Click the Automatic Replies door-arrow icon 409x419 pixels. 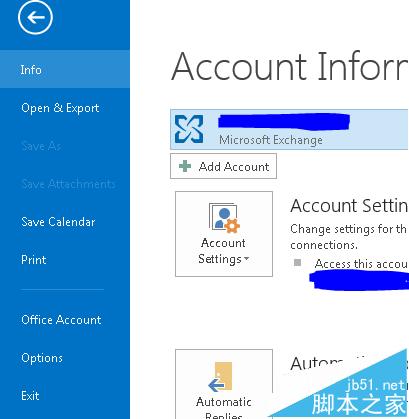click(220, 377)
